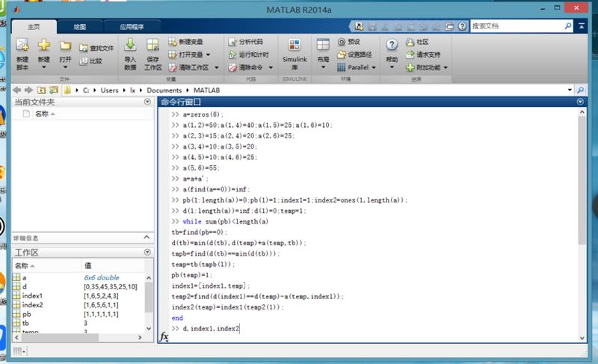
Task: Click the MATLAB segment in the path
Action: [x=206, y=90]
